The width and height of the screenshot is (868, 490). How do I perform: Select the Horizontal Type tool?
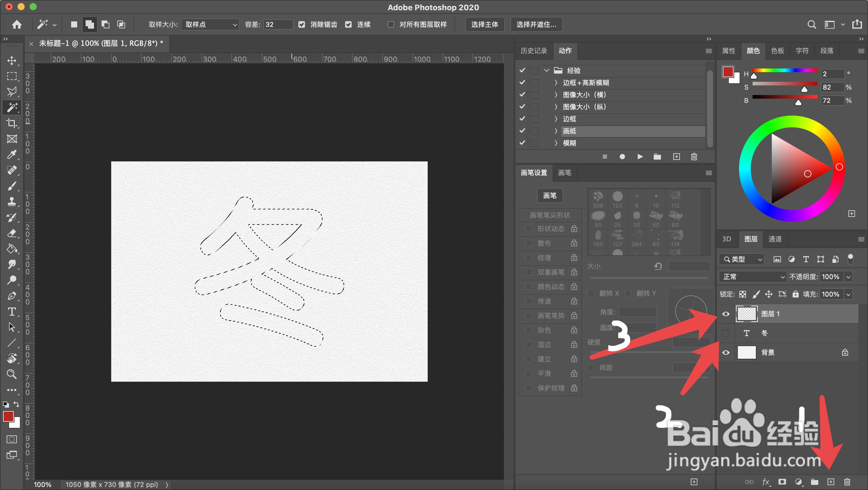click(12, 311)
